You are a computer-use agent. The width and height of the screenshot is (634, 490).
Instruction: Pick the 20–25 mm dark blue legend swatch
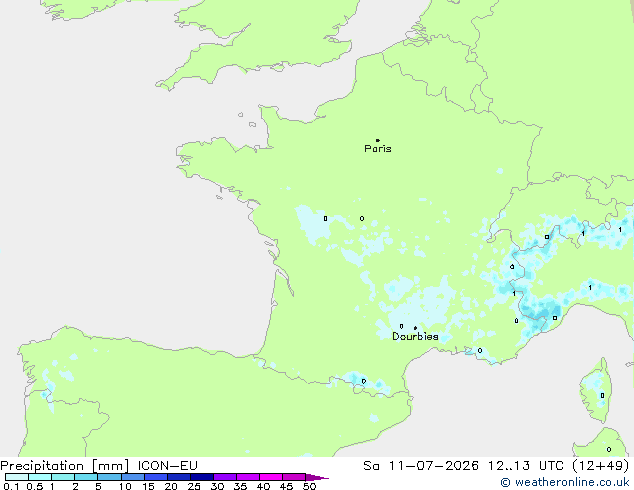(179, 477)
